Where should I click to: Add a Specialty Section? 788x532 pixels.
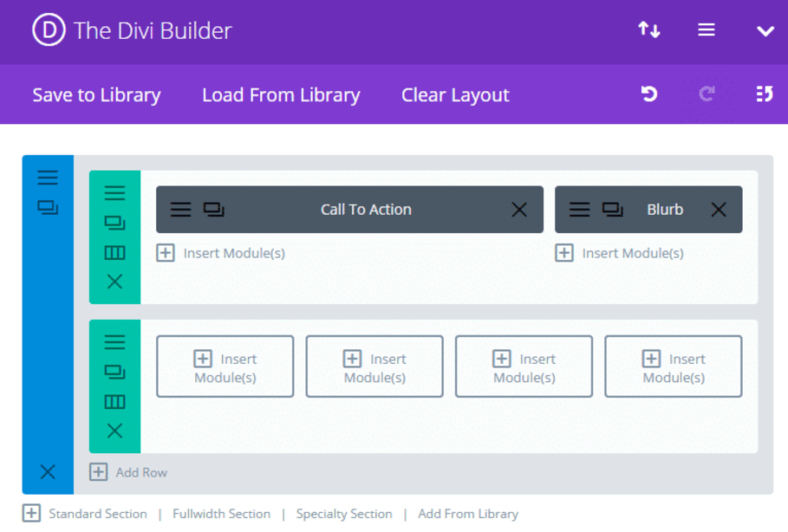(x=344, y=514)
